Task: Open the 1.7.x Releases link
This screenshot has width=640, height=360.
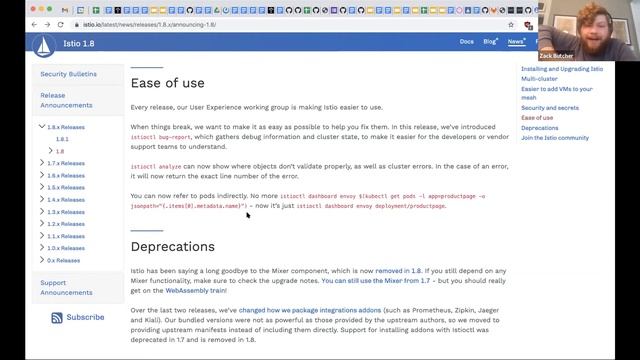Action: (x=66, y=163)
